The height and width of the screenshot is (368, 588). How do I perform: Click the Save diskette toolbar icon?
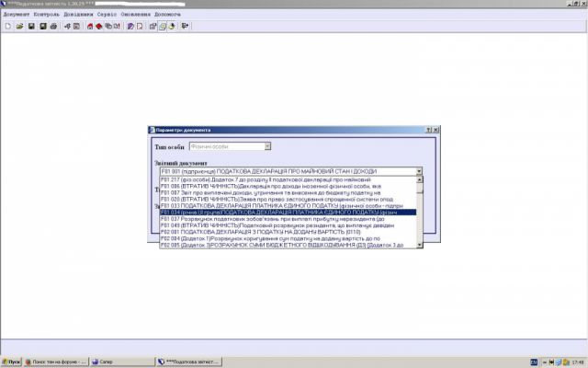pyautogui.click(x=30, y=26)
